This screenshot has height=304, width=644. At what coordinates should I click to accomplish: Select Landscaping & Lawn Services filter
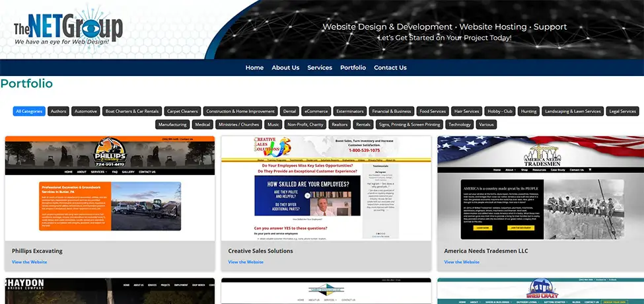573,111
